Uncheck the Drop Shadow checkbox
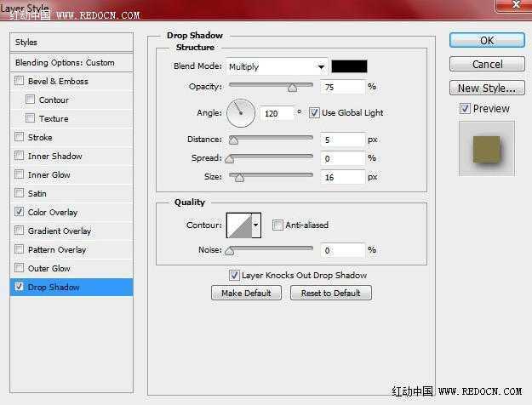This screenshot has height=405, width=532. 20,287
